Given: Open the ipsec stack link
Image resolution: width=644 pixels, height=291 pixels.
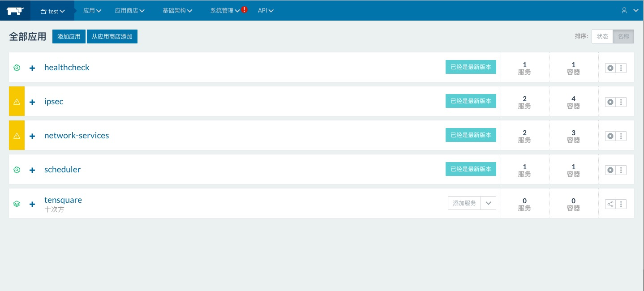Looking at the screenshot, I should click(x=54, y=102).
